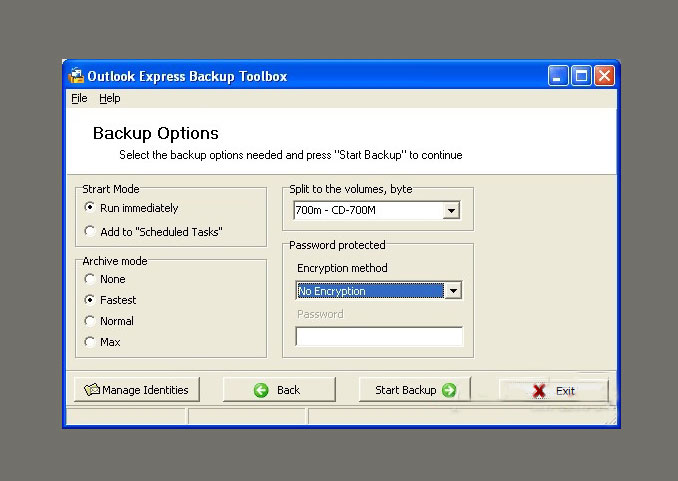Click the Password protected group label
This screenshot has width=678, height=481.
[x=337, y=245]
